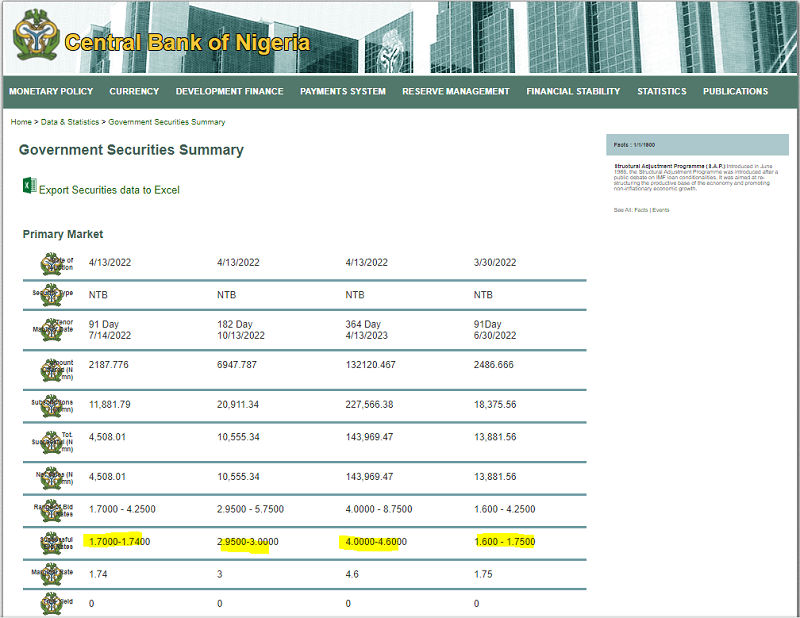Click the emblem icon beside Security Type
800x618 pixels.
pyautogui.click(x=51, y=296)
